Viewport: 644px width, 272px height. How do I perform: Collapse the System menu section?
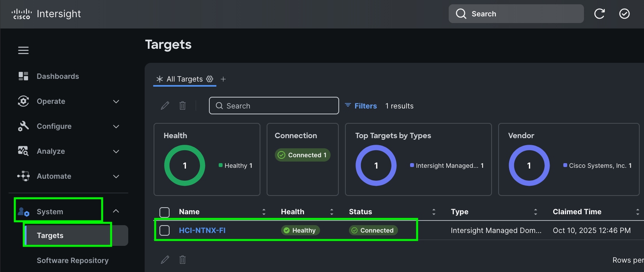(x=116, y=211)
